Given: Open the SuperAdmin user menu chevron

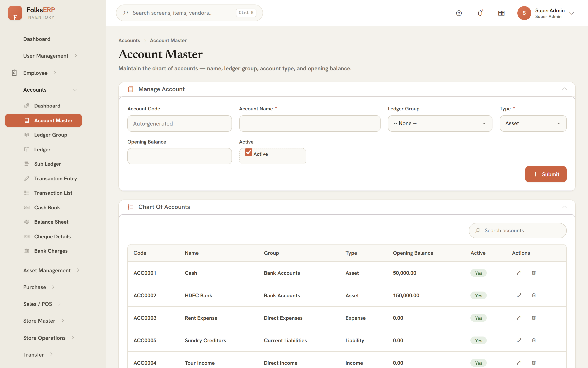Looking at the screenshot, I should pos(572,13).
